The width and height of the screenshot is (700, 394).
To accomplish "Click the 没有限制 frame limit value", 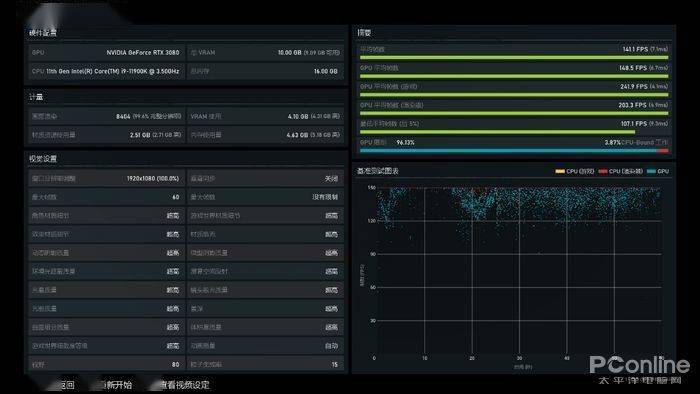I will (325, 197).
